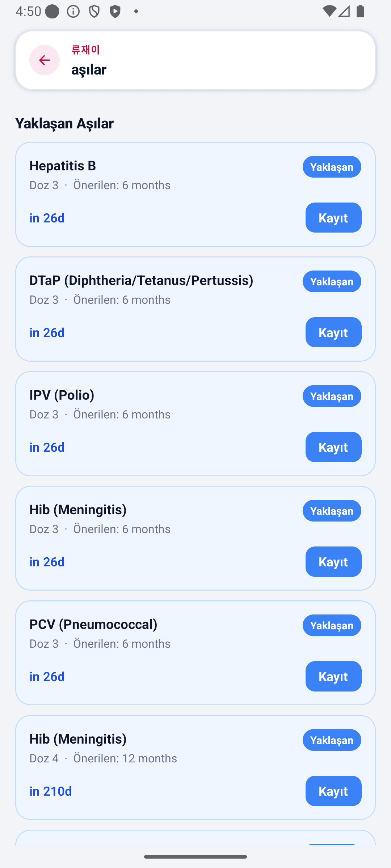Tap the filled shield play status icon

pyautogui.click(x=115, y=12)
